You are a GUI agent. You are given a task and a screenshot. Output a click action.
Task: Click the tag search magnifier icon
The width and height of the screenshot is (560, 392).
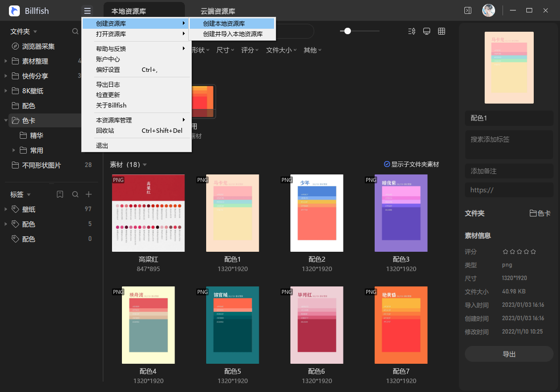point(74,194)
